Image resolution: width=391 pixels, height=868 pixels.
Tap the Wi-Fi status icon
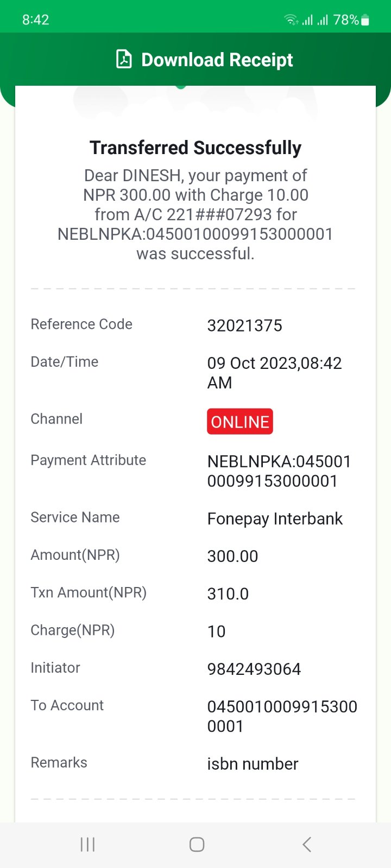tap(291, 20)
